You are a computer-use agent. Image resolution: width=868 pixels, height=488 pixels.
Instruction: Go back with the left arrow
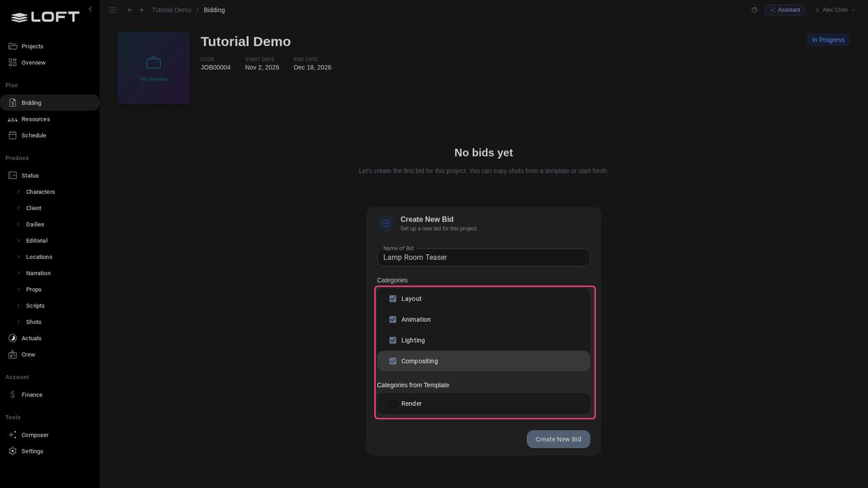pos(130,10)
